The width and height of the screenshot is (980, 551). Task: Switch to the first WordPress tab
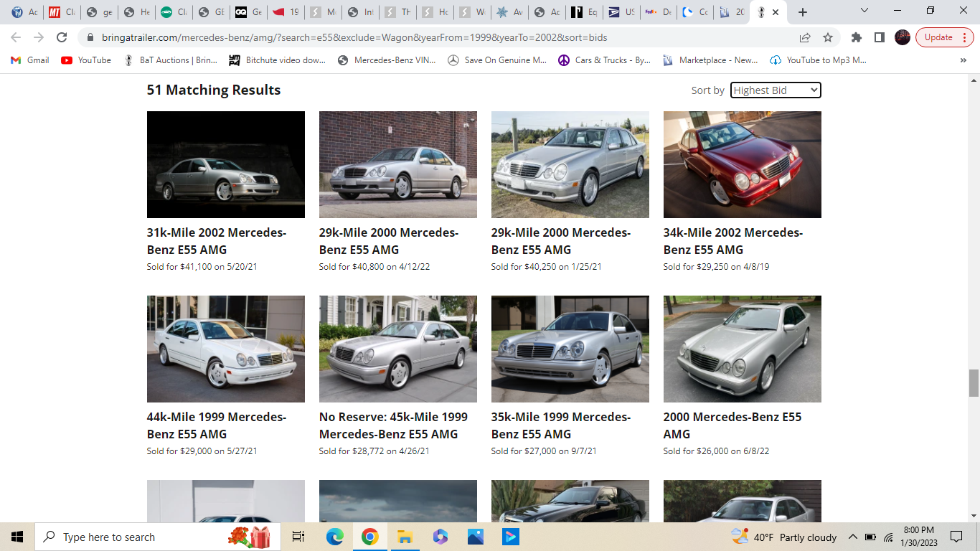tap(24, 12)
